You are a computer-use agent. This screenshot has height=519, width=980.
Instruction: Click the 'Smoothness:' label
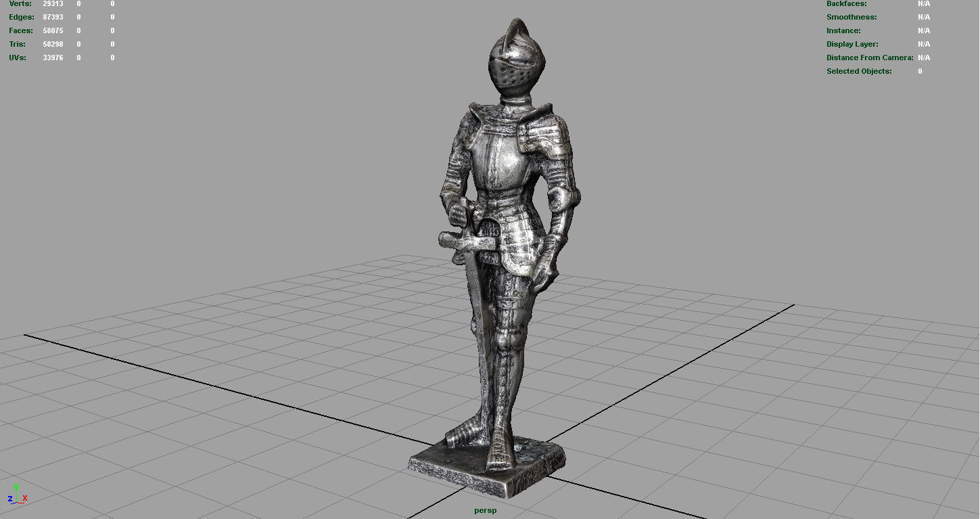(851, 17)
